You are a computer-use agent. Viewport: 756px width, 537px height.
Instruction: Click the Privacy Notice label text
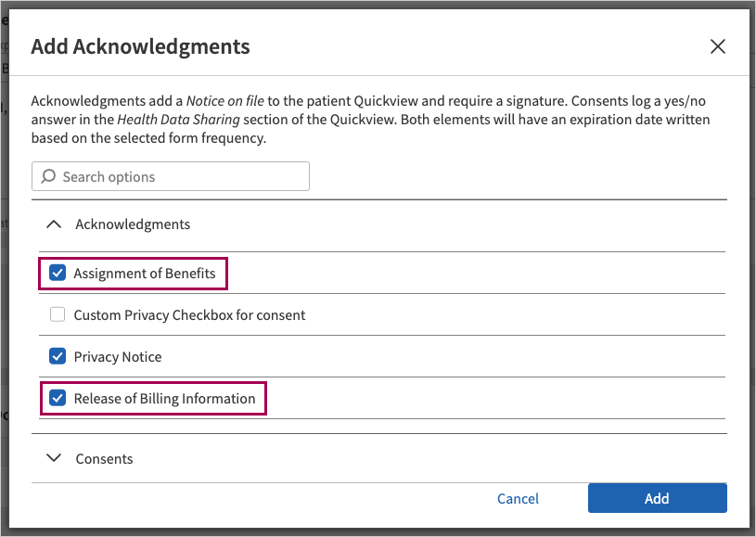118,357
